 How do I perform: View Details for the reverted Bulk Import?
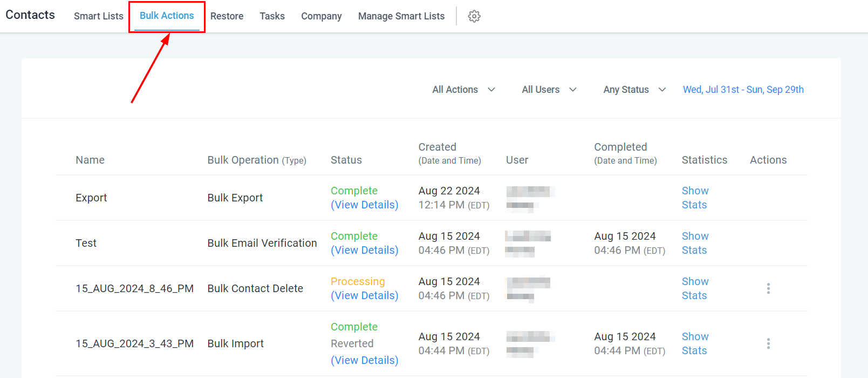pyautogui.click(x=365, y=360)
